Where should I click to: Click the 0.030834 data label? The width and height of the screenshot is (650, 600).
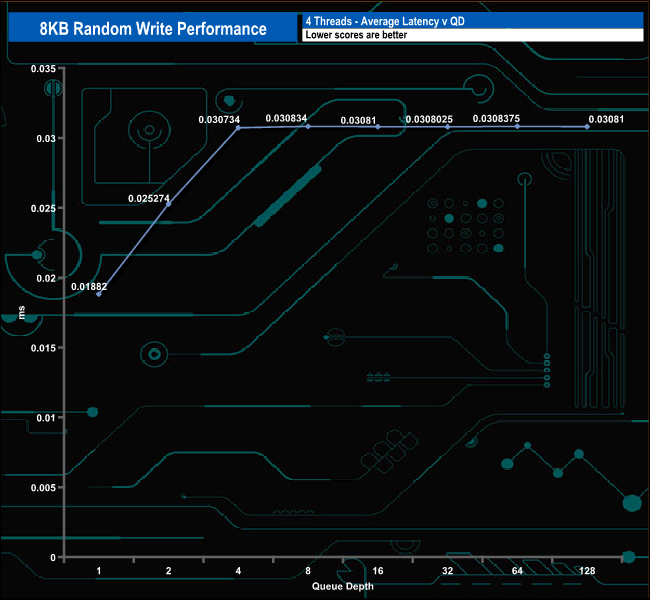coord(286,118)
